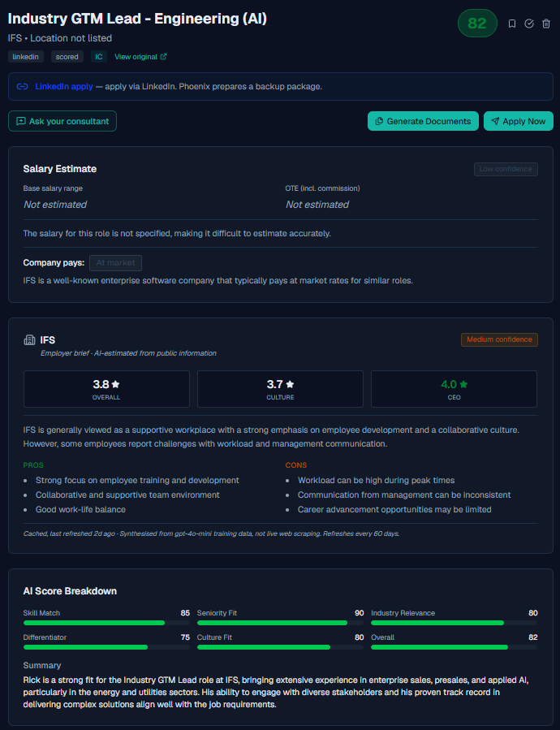Click the star next to the 3.7 culture rating

(x=290, y=384)
